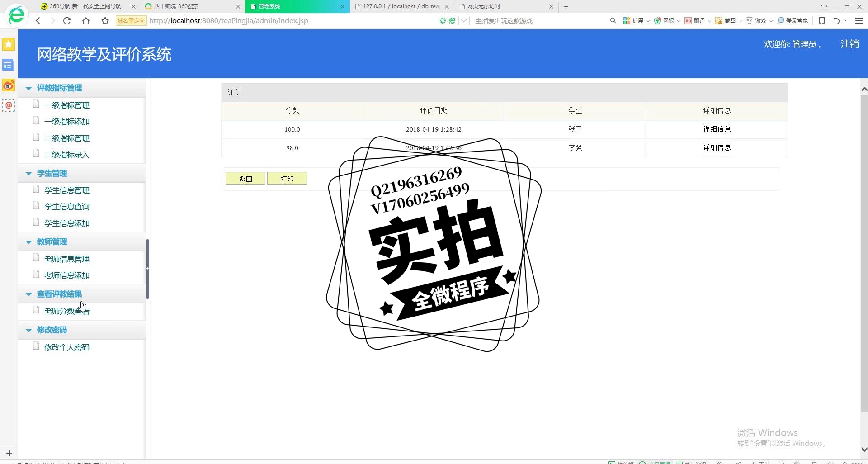Add sidebar app with plus icon

(9, 453)
